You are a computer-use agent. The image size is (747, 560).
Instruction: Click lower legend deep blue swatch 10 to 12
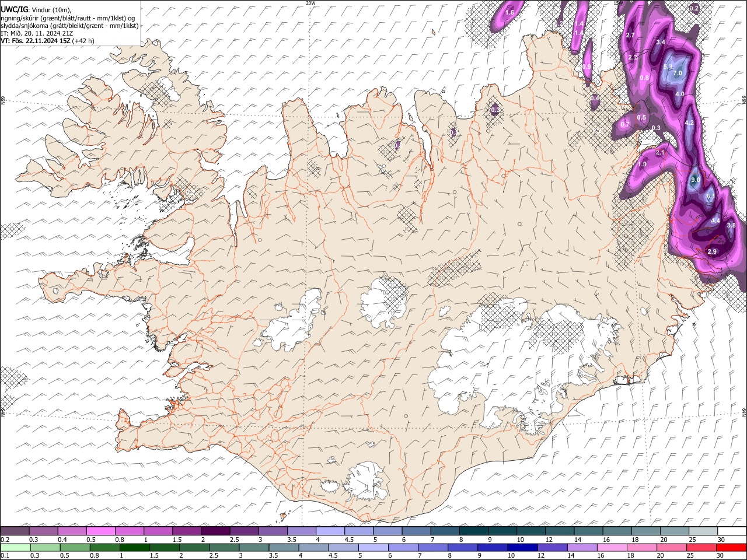[522, 547]
